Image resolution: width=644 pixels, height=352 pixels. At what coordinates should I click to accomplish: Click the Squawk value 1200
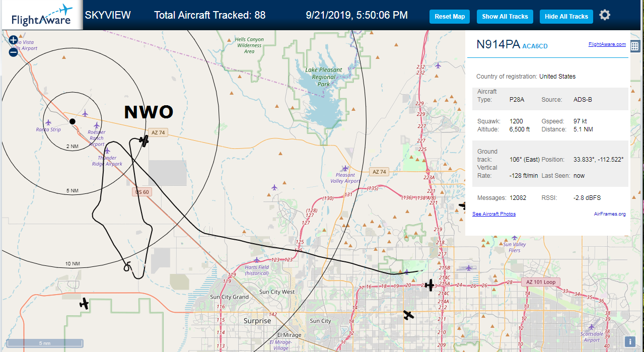516,121
